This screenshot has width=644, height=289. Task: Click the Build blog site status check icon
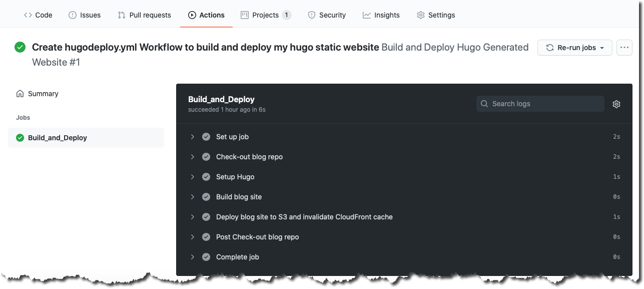206,197
